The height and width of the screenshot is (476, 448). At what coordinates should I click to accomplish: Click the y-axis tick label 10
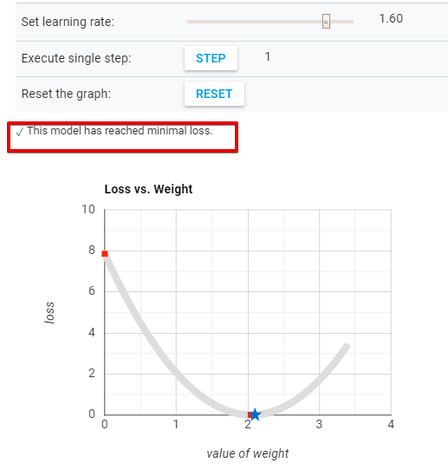pos(88,209)
